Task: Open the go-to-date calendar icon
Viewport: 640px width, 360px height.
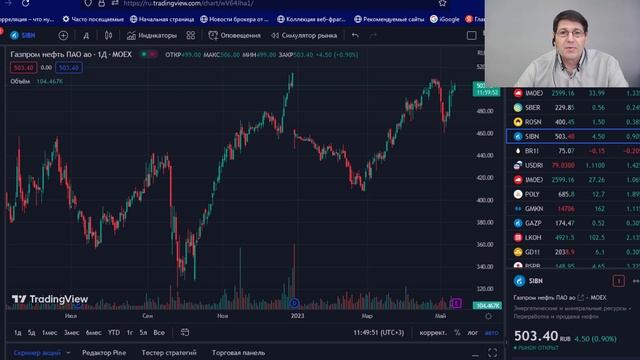Action: pyautogui.click(x=185, y=332)
